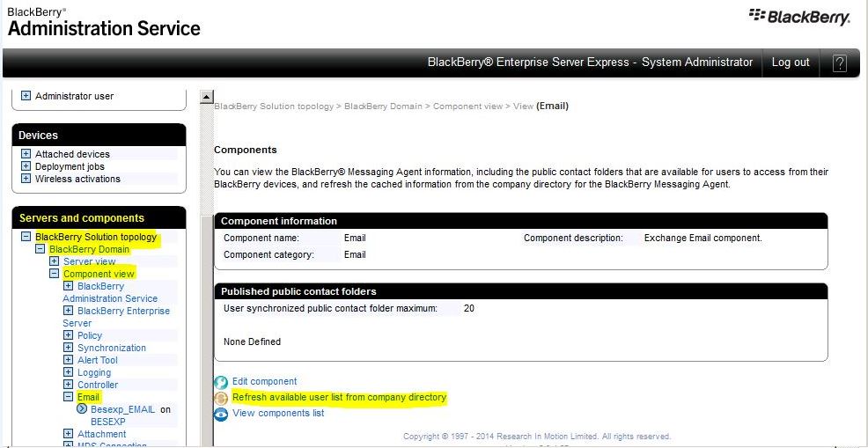Expand the Synchronization node
Viewport: 868px width, 448px height.
(68, 348)
